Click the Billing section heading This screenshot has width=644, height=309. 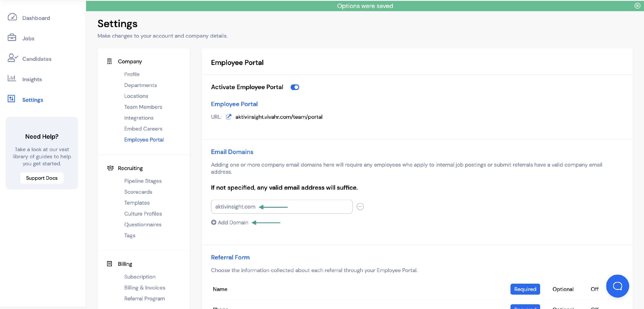click(125, 264)
